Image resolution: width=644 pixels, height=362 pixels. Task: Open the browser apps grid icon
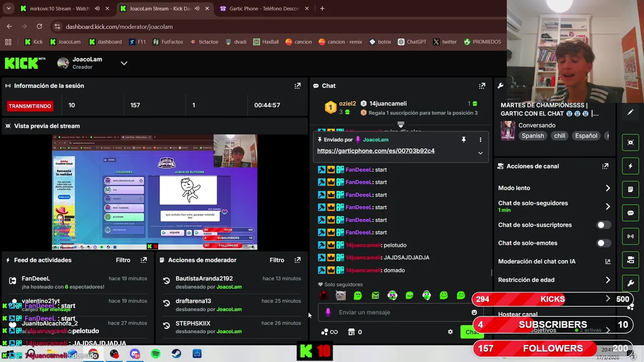click(x=8, y=42)
